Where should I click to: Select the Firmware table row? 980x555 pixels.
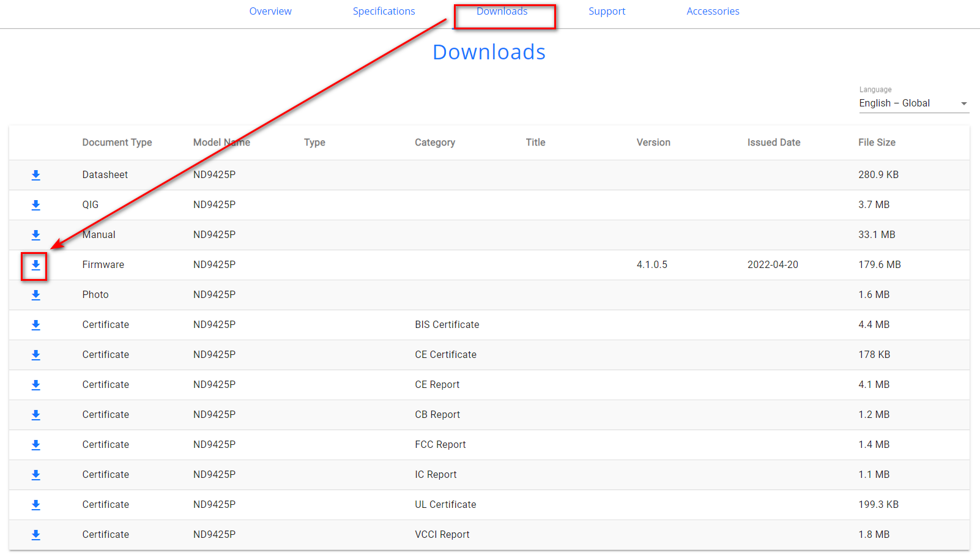coord(428,265)
